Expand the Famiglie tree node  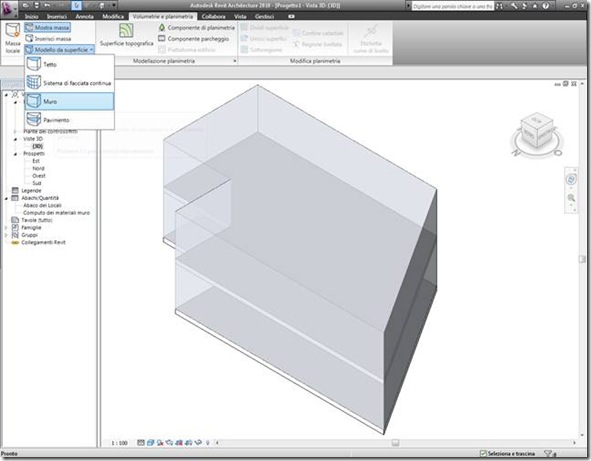[6, 228]
